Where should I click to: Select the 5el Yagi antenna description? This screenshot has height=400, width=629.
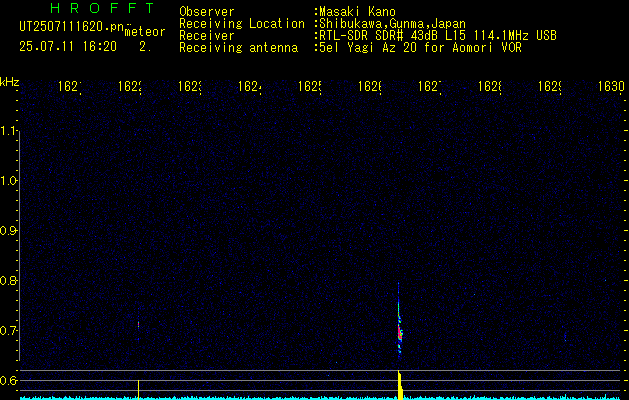(x=420, y=48)
